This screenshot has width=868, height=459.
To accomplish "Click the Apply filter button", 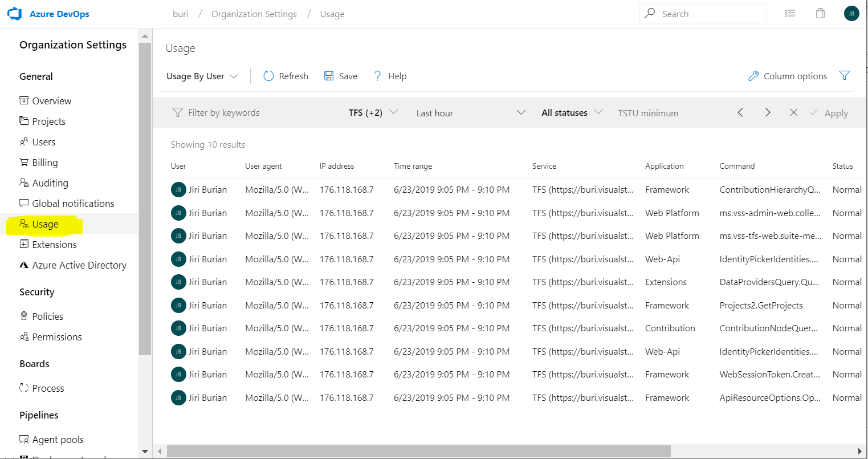I will pyautogui.click(x=829, y=113).
